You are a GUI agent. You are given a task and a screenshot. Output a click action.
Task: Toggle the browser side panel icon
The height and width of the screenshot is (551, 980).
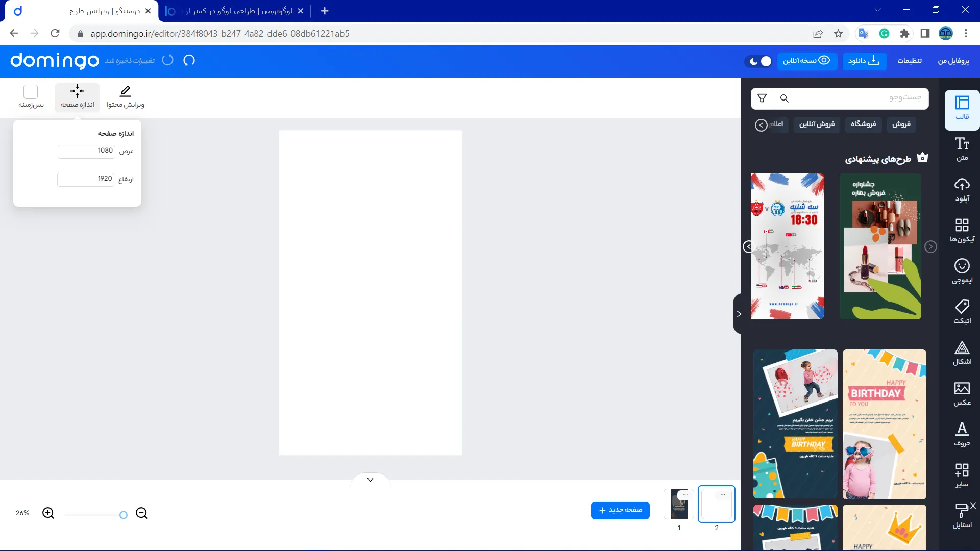point(925,34)
